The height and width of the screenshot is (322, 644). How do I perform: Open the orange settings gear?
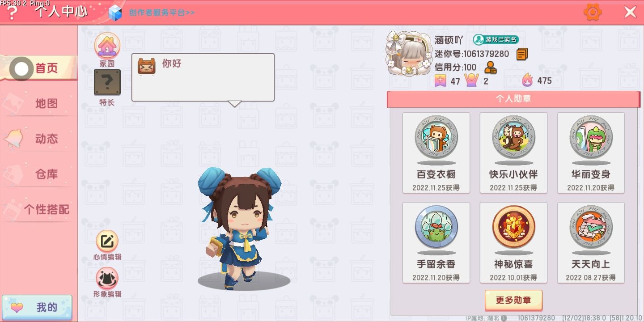(x=593, y=12)
